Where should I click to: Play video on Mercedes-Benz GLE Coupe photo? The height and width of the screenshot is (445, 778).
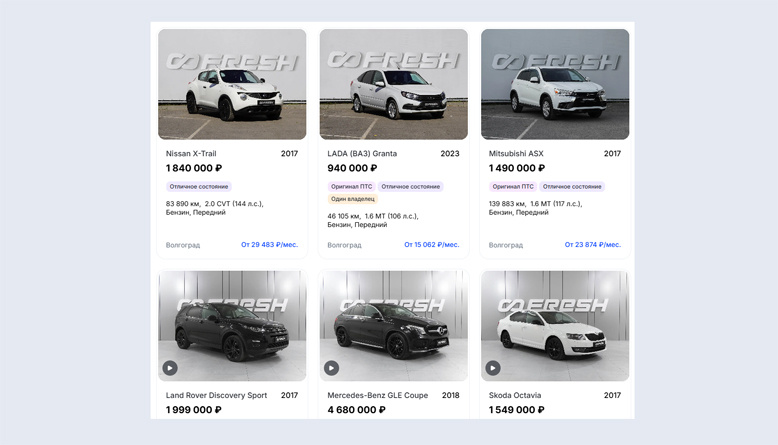pos(332,368)
